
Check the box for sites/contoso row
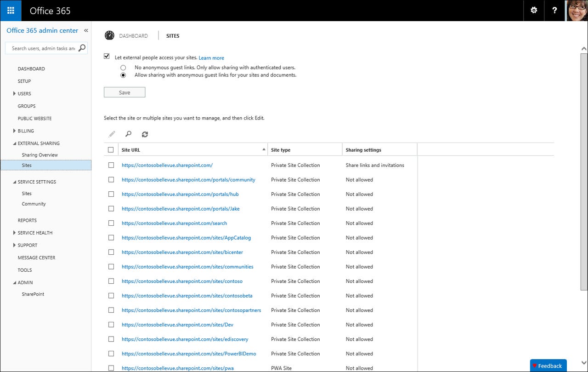(111, 281)
